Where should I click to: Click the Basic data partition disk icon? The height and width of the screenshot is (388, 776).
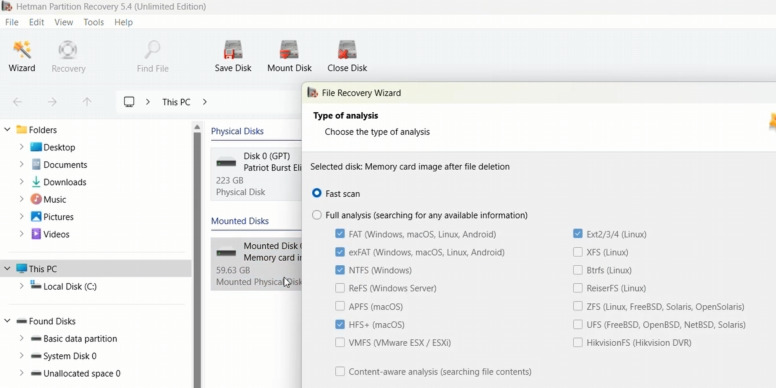click(x=36, y=339)
